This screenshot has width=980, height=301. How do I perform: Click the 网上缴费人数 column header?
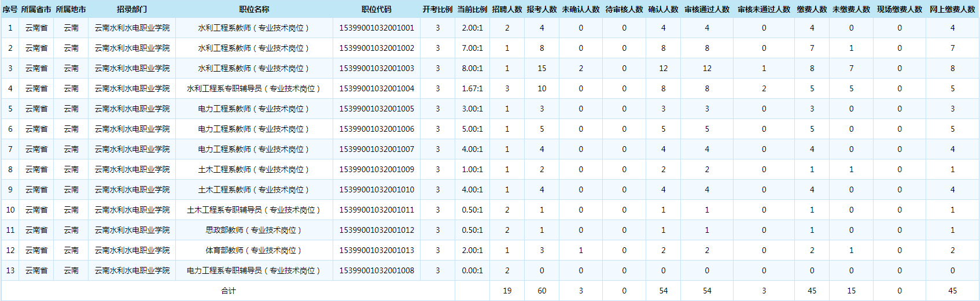[952, 9]
